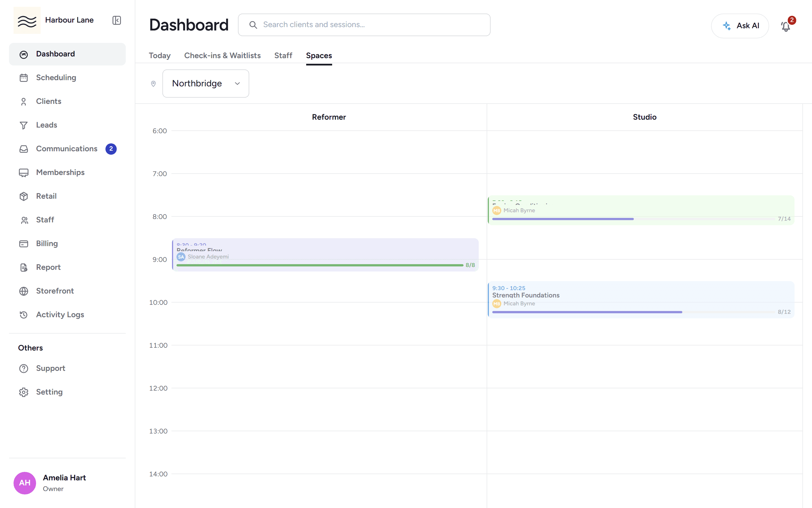Click the Communications badge showing 2
The width and height of the screenshot is (812, 508).
(111, 149)
